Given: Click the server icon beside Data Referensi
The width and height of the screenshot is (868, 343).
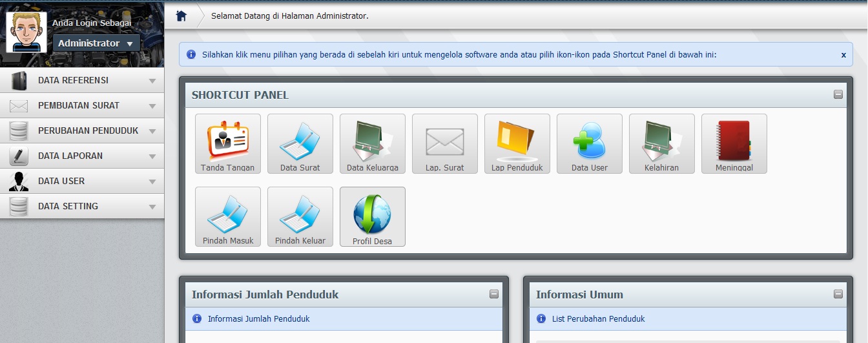Looking at the screenshot, I should tap(19, 81).
